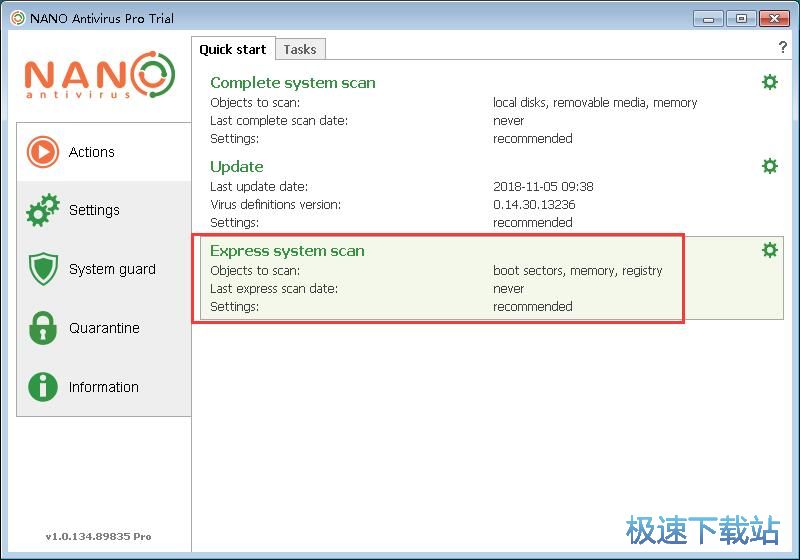Click 'NANO Antivirus Pro Trial' title text
Screen dimensions: 800x560
click(x=102, y=18)
